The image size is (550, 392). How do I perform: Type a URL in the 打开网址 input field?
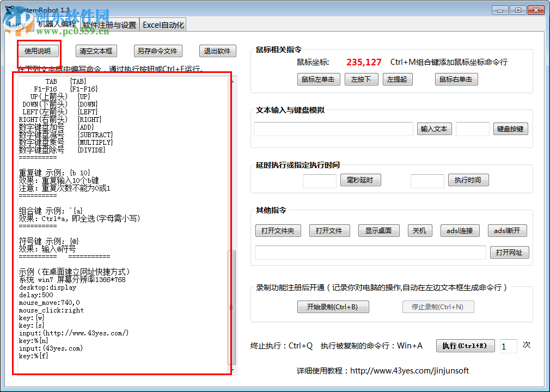(370, 252)
